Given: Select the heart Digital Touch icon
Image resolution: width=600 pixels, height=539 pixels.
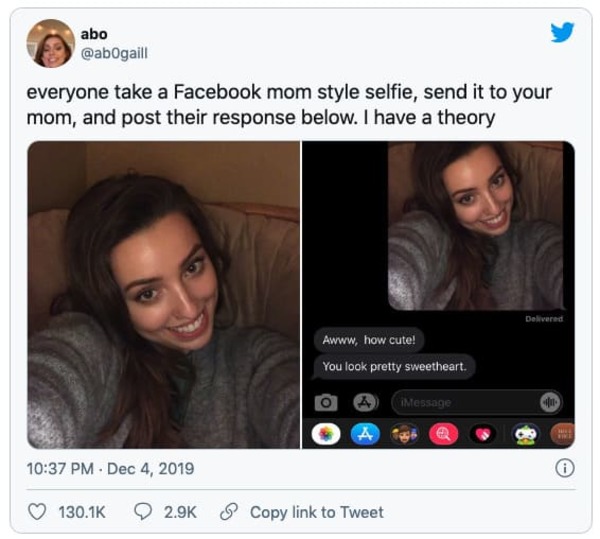Looking at the screenshot, I should (483, 435).
